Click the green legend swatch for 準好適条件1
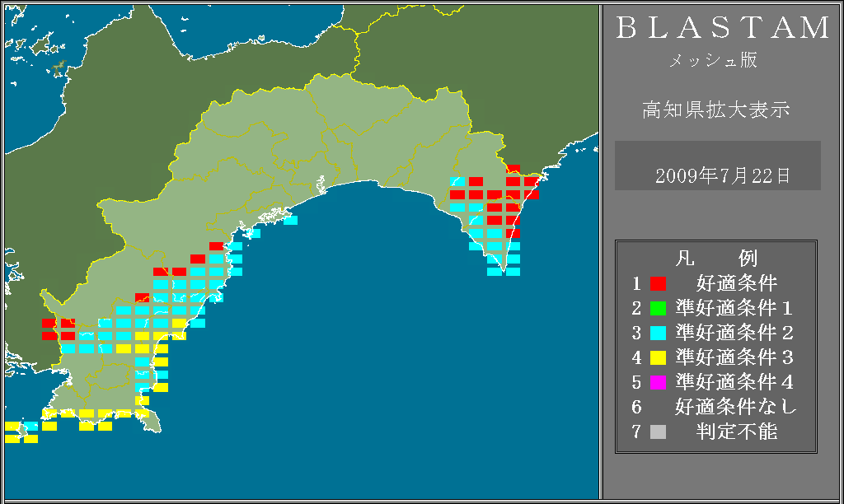This screenshot has width=844, height=504. coord(658,308)
